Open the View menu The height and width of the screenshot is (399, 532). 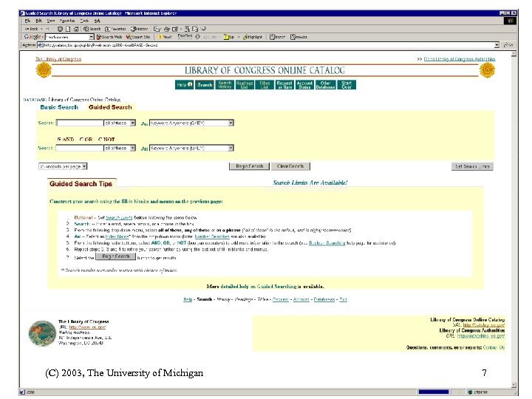click(x=50, y=21)
